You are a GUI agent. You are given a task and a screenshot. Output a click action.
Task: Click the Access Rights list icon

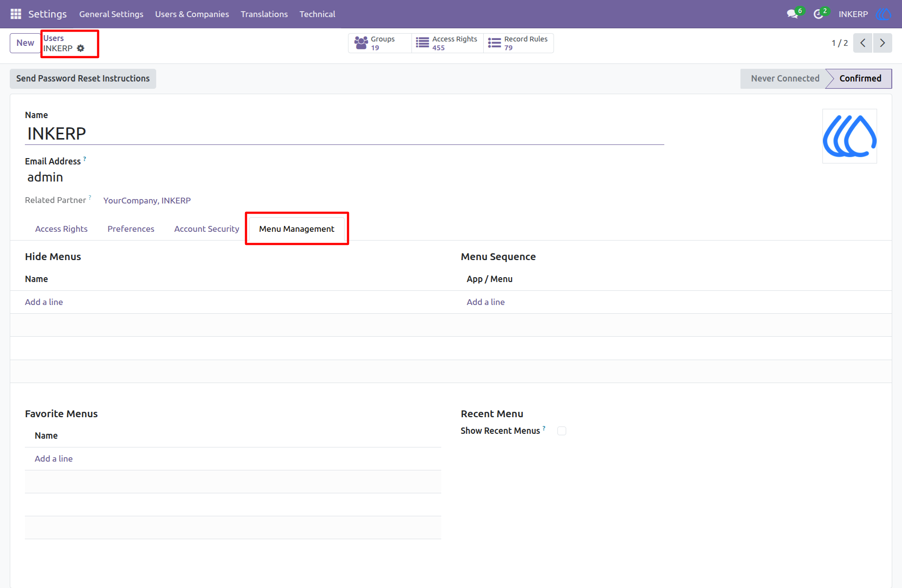(x=423, y=43)
